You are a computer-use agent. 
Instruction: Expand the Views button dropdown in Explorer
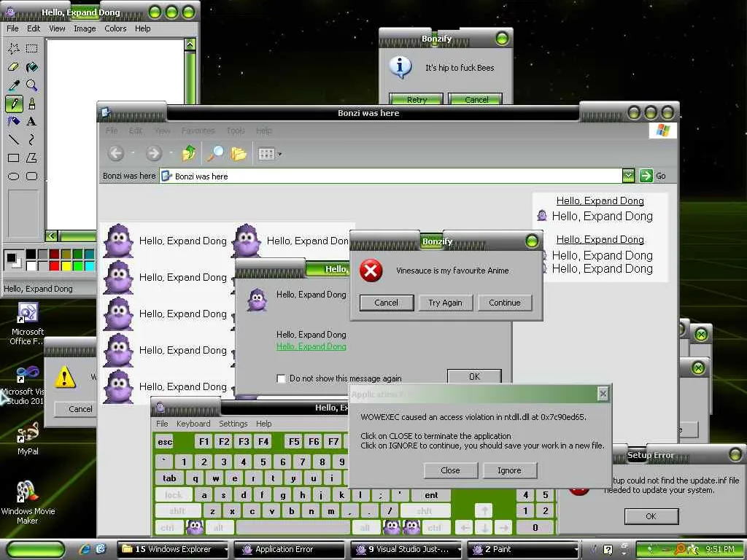pyautogui.click(x=279, y=154)
